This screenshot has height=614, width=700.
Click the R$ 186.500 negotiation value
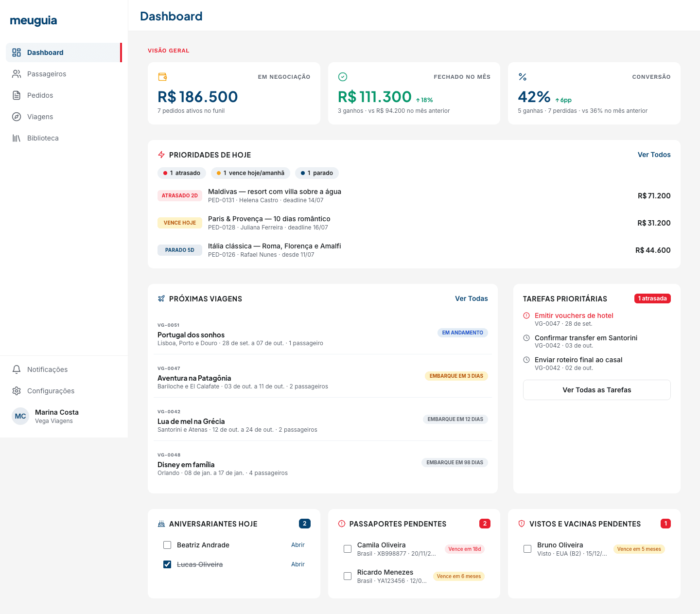[198, 97]
